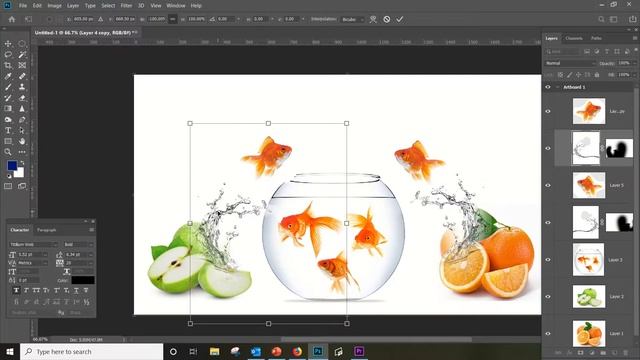Click the Windows Start button

coord(10,351)
